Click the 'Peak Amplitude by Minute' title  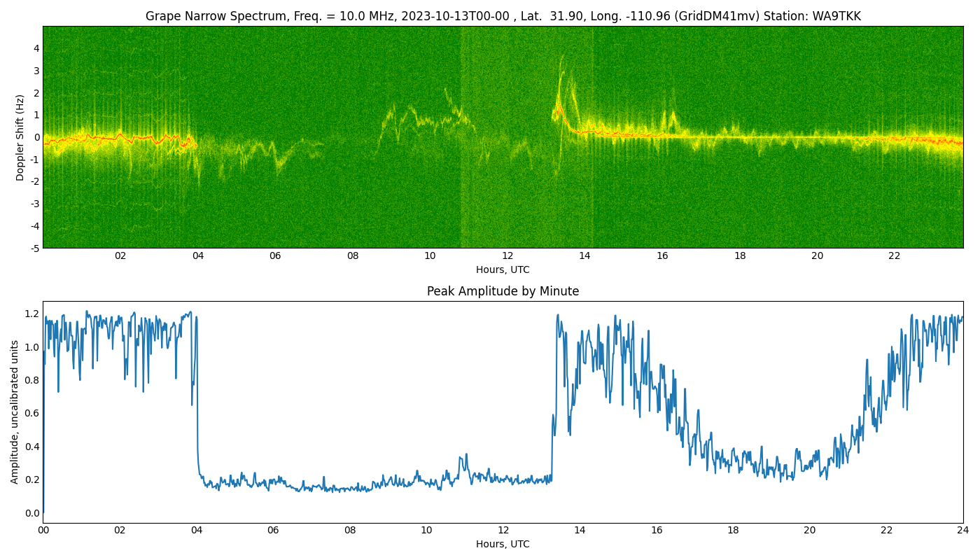503,291
